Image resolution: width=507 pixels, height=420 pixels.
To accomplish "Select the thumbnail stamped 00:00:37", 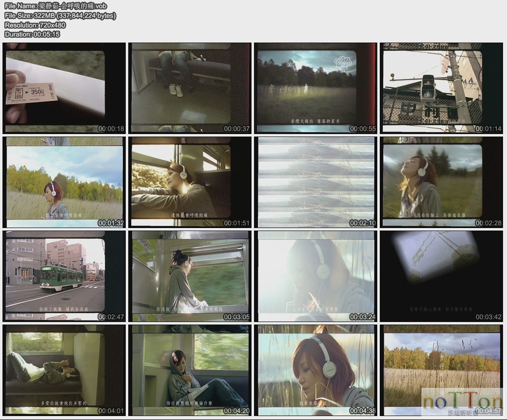I will 190,88.
